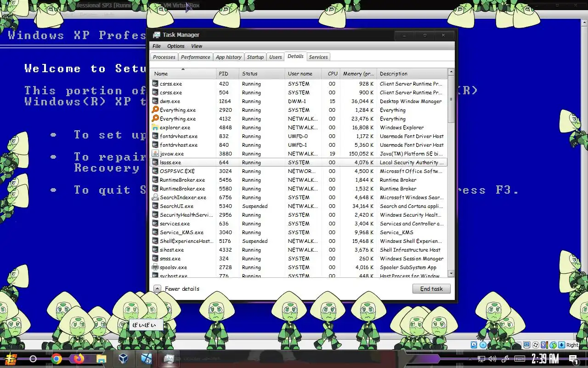Click the End task button
This screenshot has height=368, width=588.
431,289
